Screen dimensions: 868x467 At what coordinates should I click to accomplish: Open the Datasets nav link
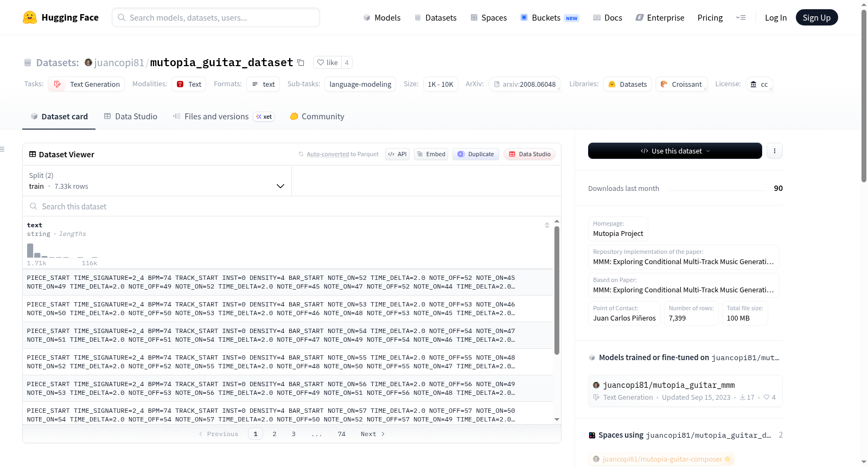pyautogui.click(x=435, y=17)
